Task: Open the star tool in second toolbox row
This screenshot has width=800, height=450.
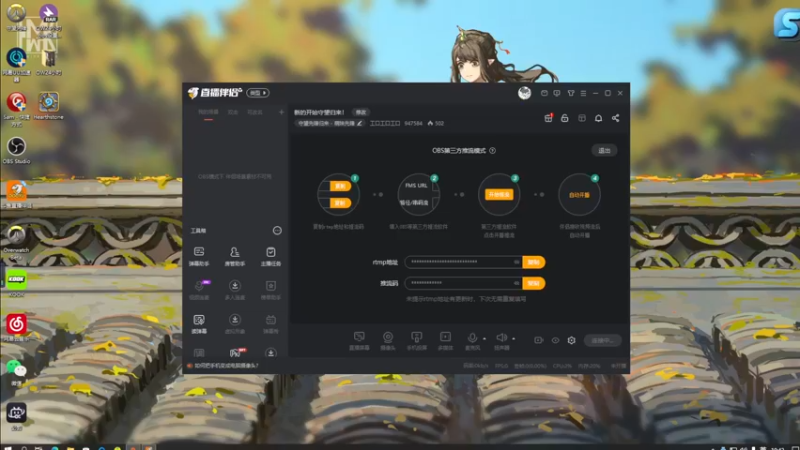Action: [x=270, y=290]
